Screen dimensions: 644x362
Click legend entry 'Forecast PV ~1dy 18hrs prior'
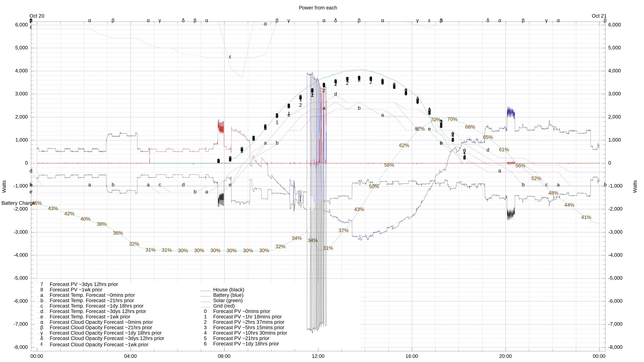(246, 344)
